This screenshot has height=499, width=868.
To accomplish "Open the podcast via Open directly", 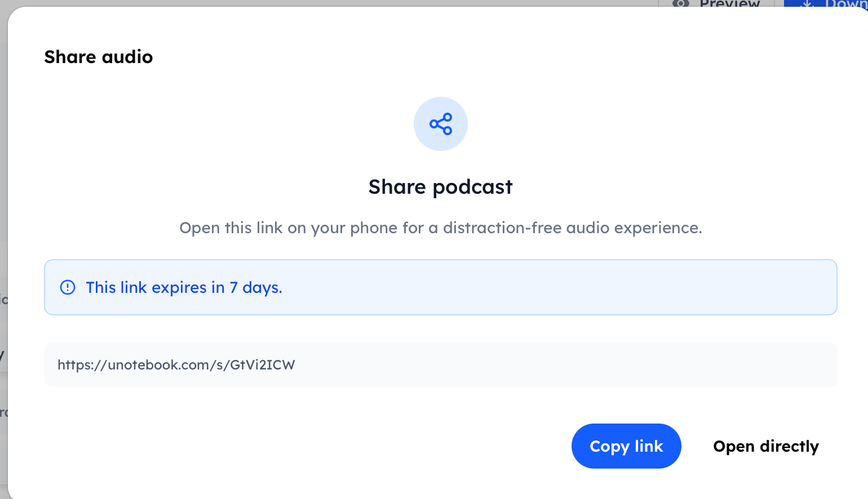I will coord(765,446).
